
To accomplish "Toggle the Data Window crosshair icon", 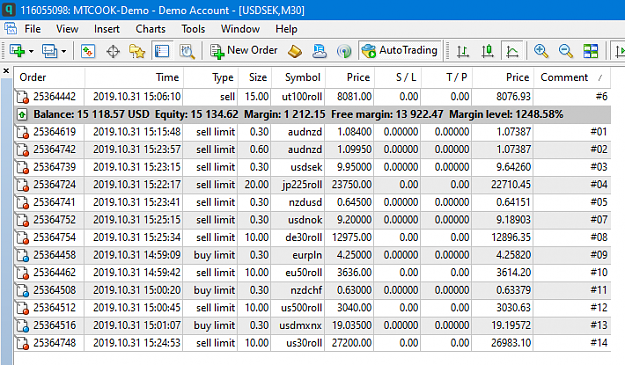I will click(113, 51).
